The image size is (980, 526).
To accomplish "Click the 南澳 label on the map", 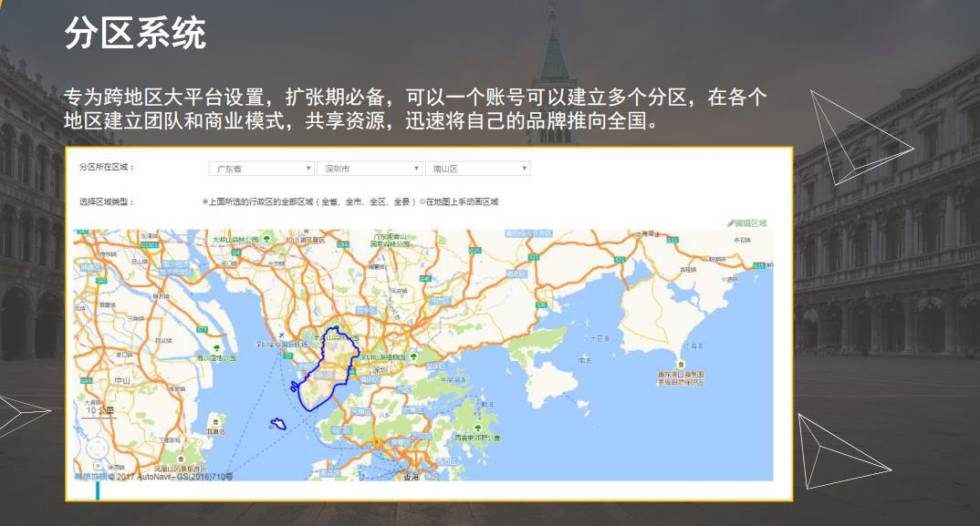I will coord(585,360).
